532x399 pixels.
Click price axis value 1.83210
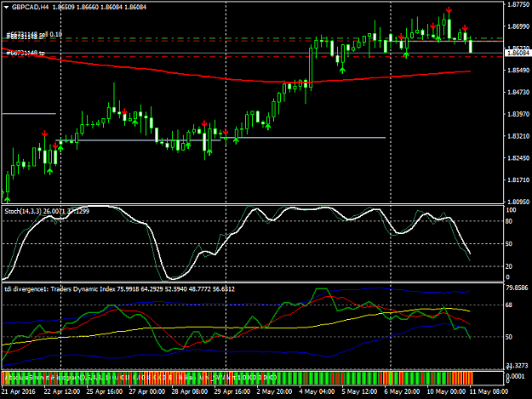click(518, 136)
